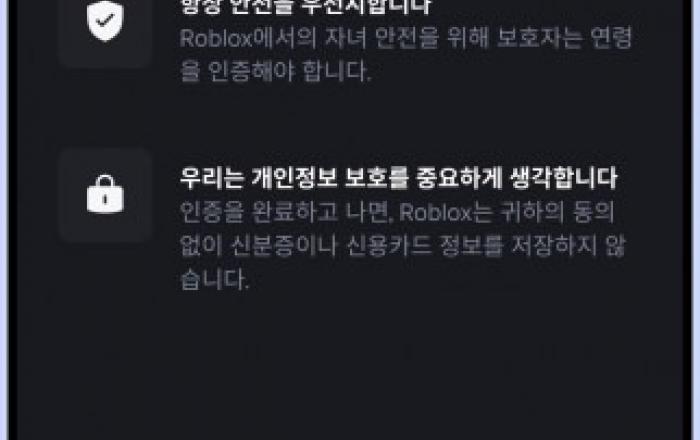Click the '을 인증해야 합니다.' text line
The width and height of the screenshot is (700, 440).
tap(275, 72)
